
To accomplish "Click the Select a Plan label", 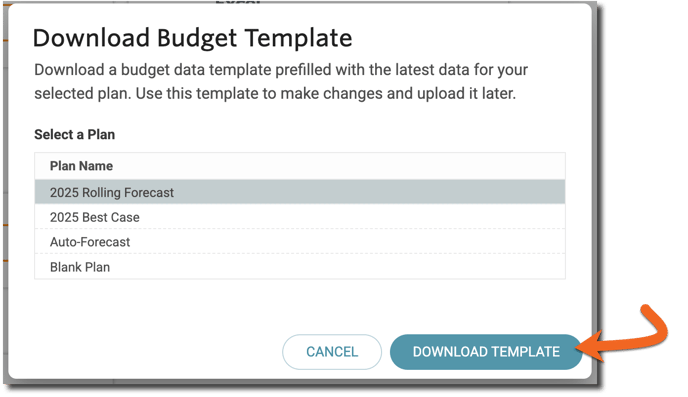I will point(75,134).
